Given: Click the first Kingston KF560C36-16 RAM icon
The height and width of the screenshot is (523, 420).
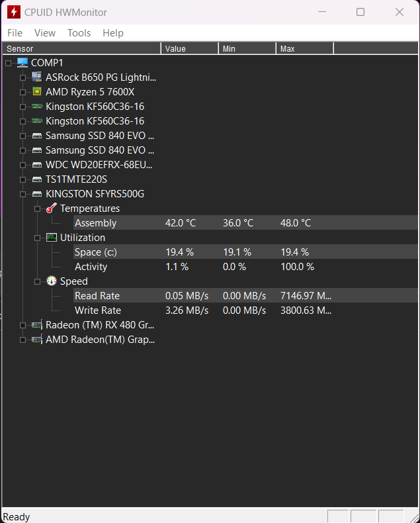Looking at the screenshot, I should pyautogui.click(x=37, y=107).
